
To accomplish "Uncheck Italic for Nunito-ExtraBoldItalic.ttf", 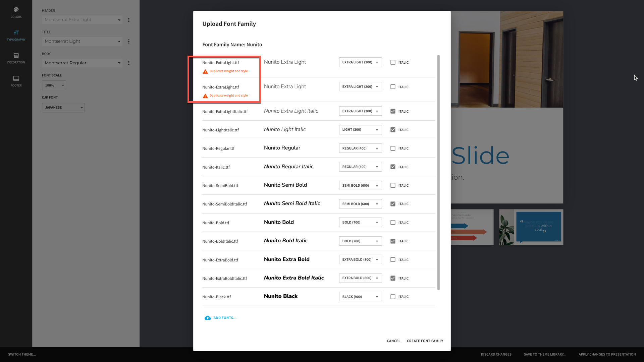I will click(x=393, y=278).
